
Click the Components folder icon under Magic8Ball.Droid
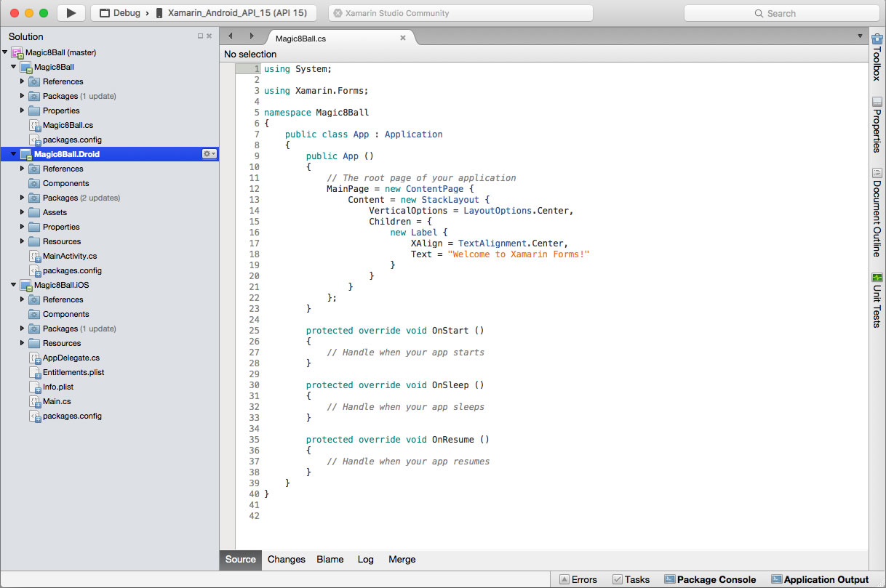(x=34, y=183)
